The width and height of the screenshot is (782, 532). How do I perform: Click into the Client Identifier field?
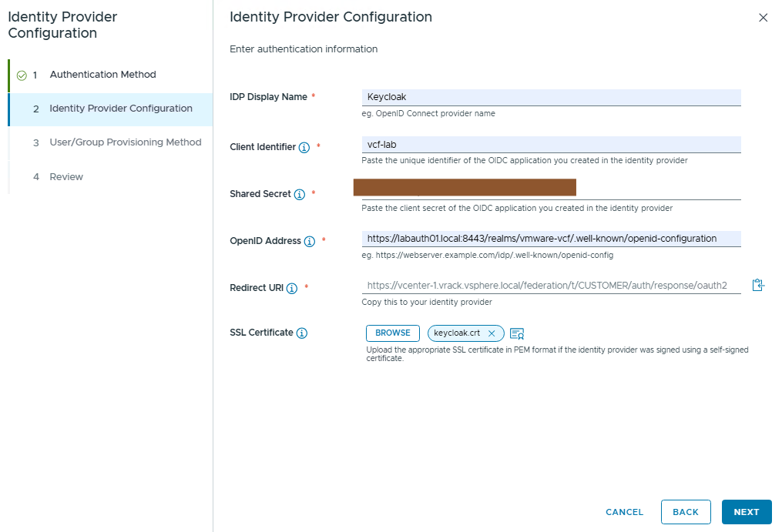tap(551, 145)
